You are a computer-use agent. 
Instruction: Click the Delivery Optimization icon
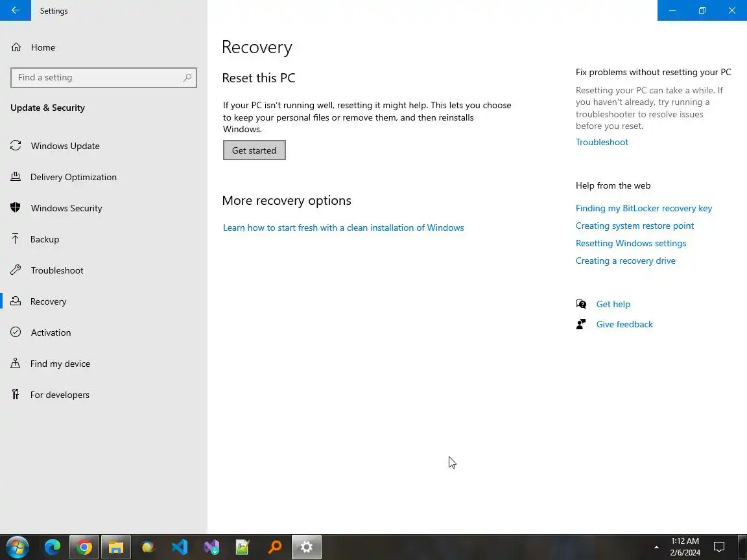16,177
